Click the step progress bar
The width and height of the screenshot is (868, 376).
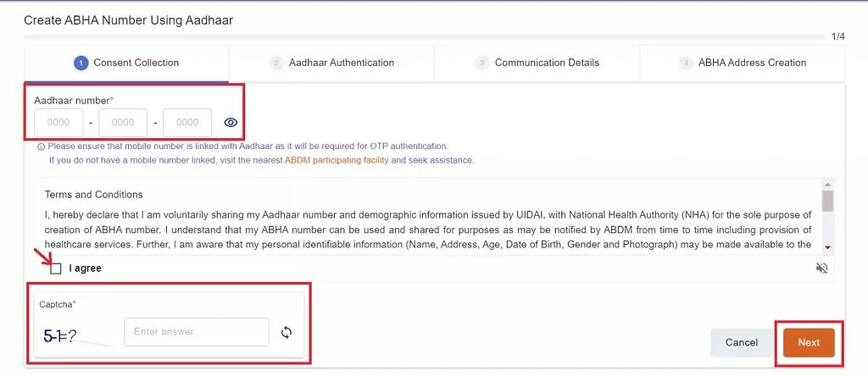click(425, 37)
